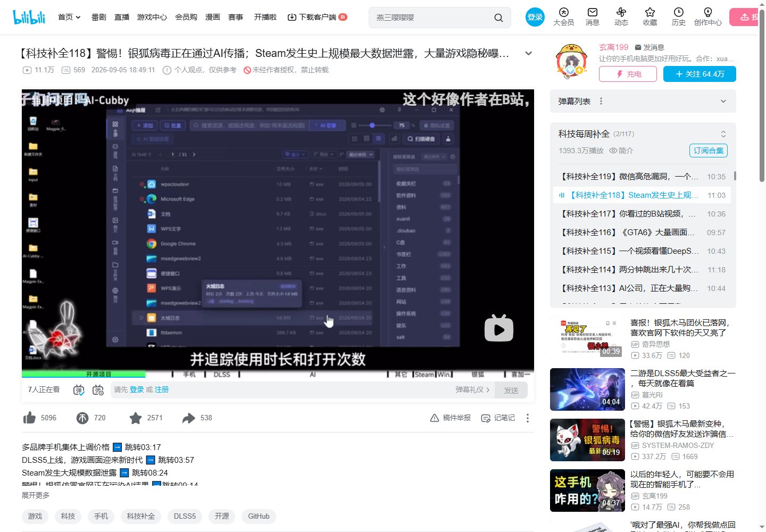Open thumbnail of 银狐病毒 05:19 video

[587, 440]
